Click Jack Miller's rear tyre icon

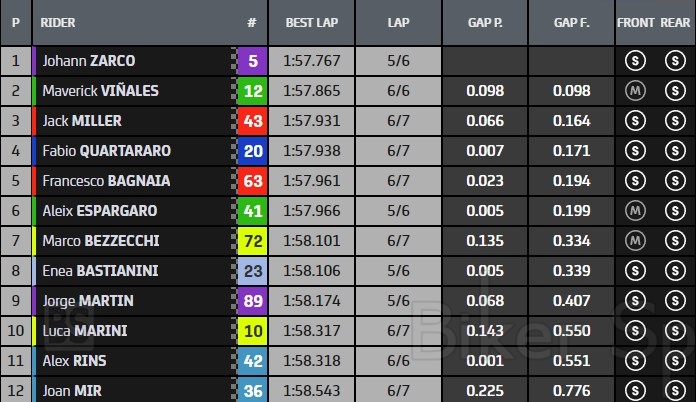(674, 121)
